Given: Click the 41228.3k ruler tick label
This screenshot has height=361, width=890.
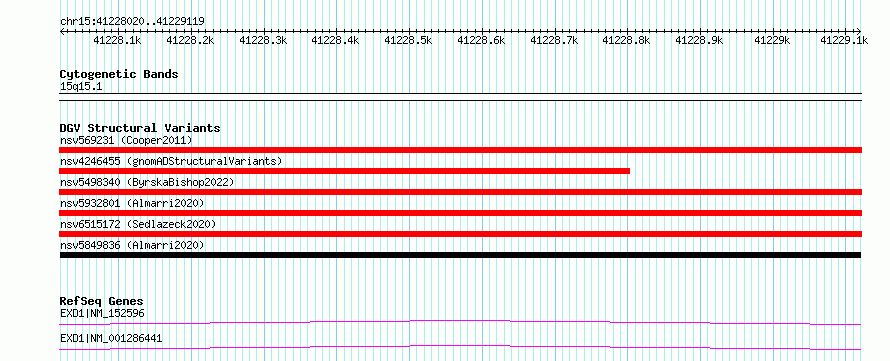Looking at the screenshot, I should [x=263, y=40].
